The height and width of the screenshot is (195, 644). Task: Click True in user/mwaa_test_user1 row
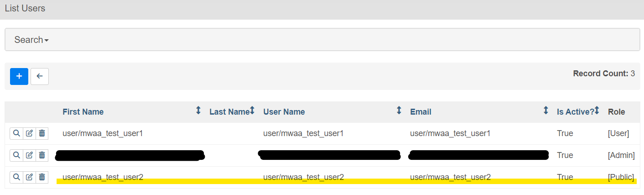[565, 134]
